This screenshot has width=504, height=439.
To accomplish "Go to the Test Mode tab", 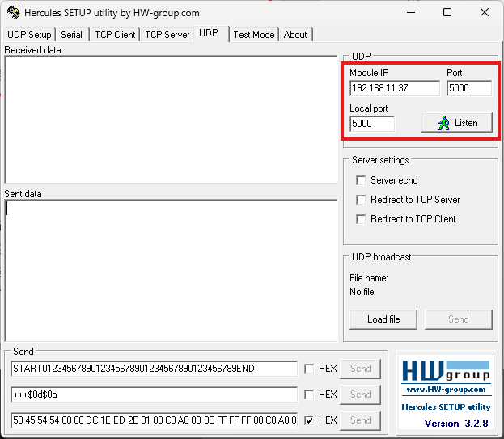I will coord(253,35).
